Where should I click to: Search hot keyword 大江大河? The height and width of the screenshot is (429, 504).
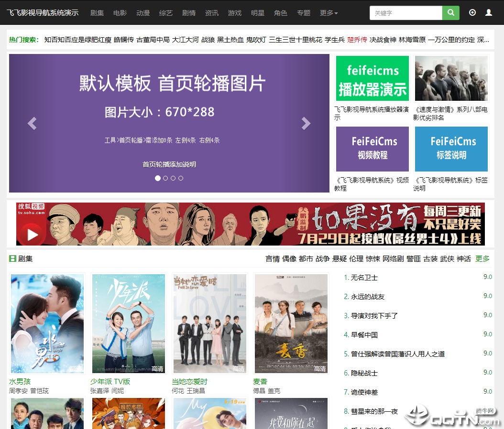tap(186, 40)
